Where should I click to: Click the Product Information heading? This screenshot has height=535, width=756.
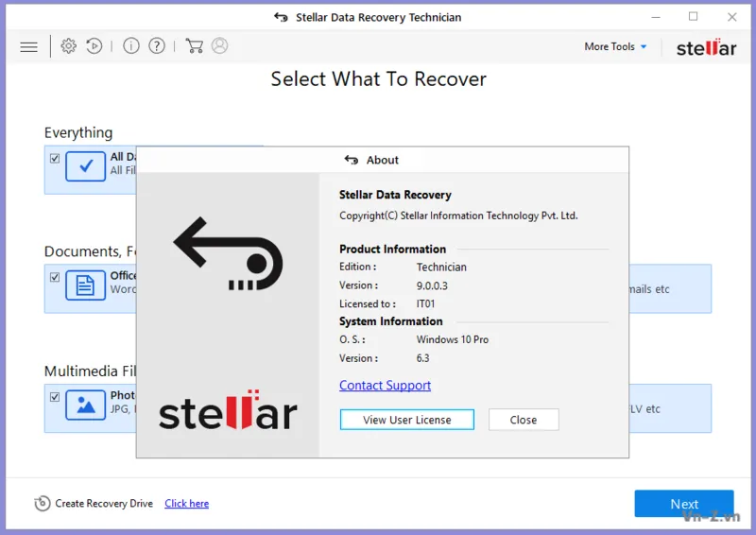pyautogui.click(x=392, y=249)
